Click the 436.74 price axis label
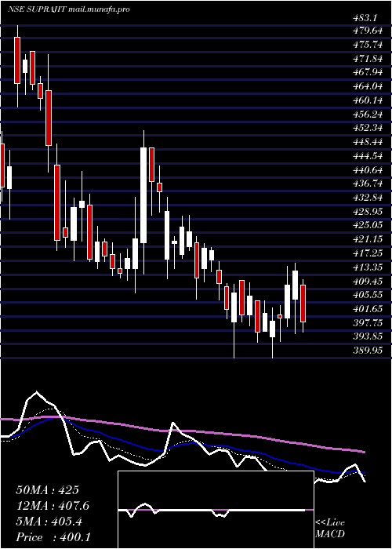The image size is (392, 549). point(367,184)
